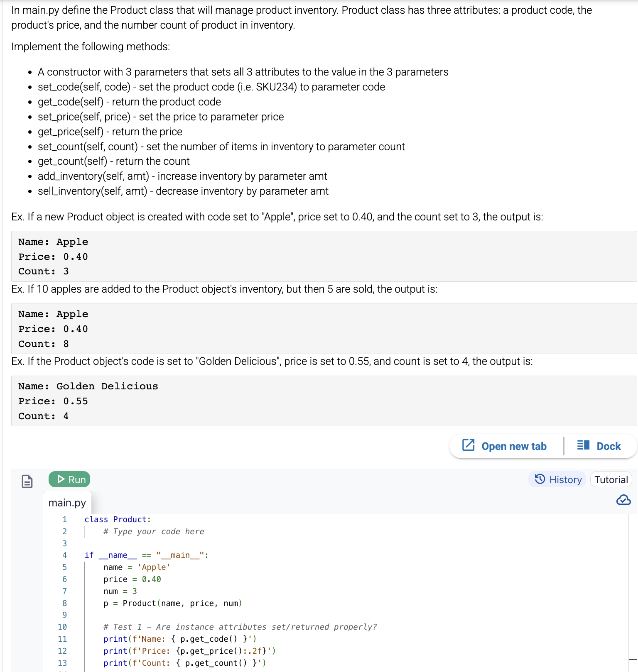
Task: Click the get_code(self) bullet
Action: [x=129, y=102]
